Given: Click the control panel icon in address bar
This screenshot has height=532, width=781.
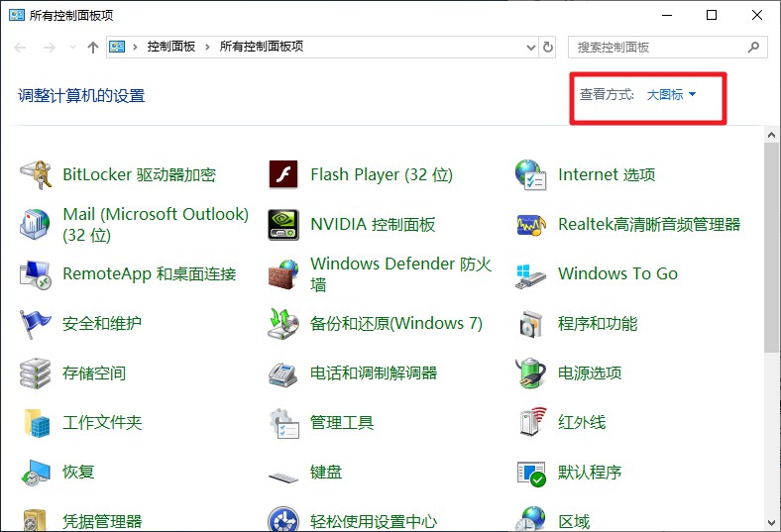Looking at the screenshot, I should pyautogui.click(x=117, y=47).
